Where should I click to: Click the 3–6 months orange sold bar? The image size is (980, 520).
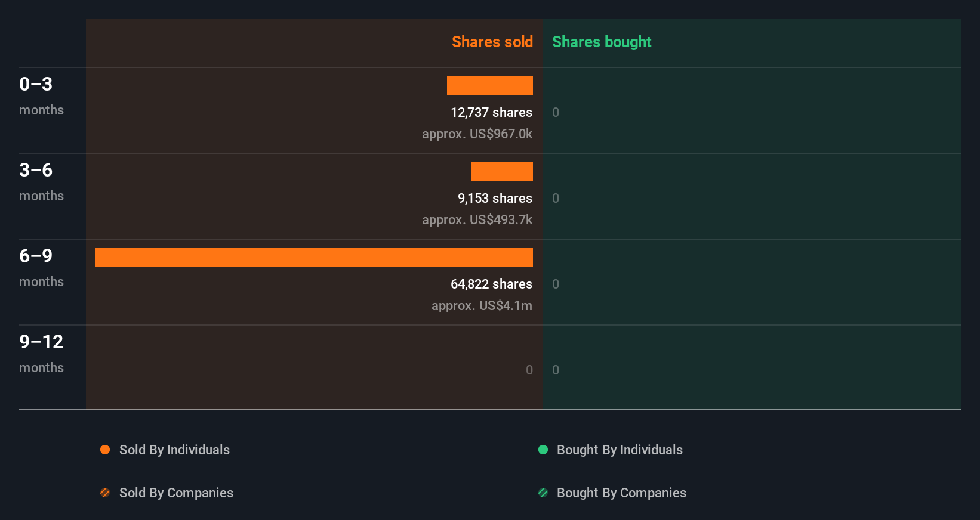[x=502, y=172]
